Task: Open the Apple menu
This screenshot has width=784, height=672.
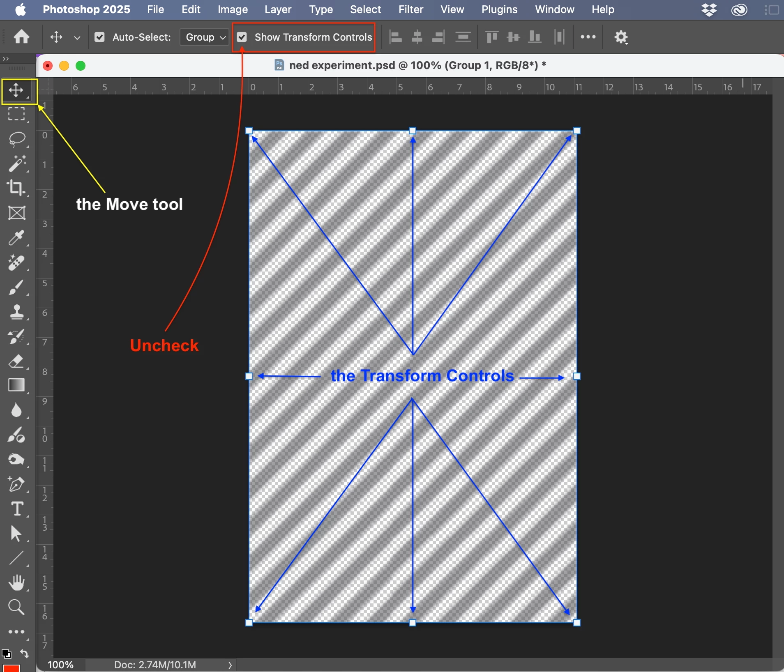Action: [21, 9]
